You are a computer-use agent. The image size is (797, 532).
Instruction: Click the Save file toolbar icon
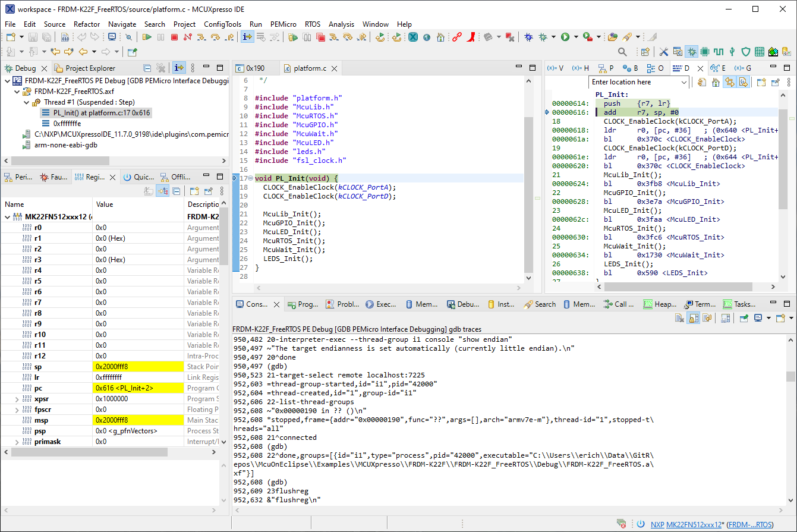pos(32,37)
